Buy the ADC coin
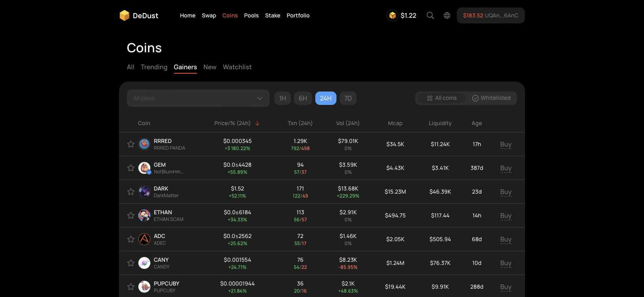This screenshot has height=297, width=644. pyautogui.click(x=506, y=240)
